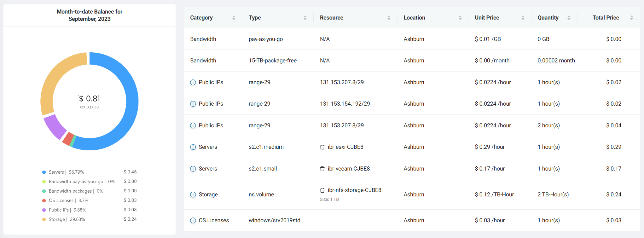Click info icon next to Storage row
Screen dimensions: 644x238
(x=193, y=195)
